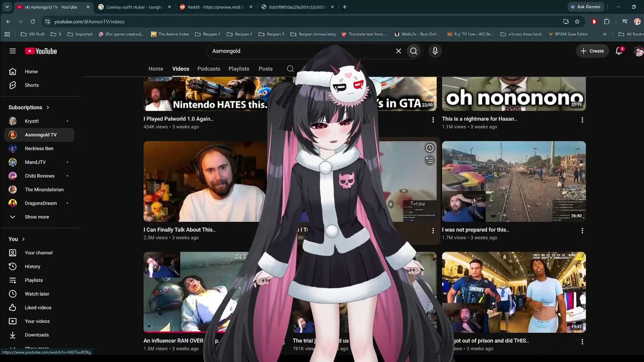
Task: Switch to the Reddit browser tab
Action: coord(216,7)
